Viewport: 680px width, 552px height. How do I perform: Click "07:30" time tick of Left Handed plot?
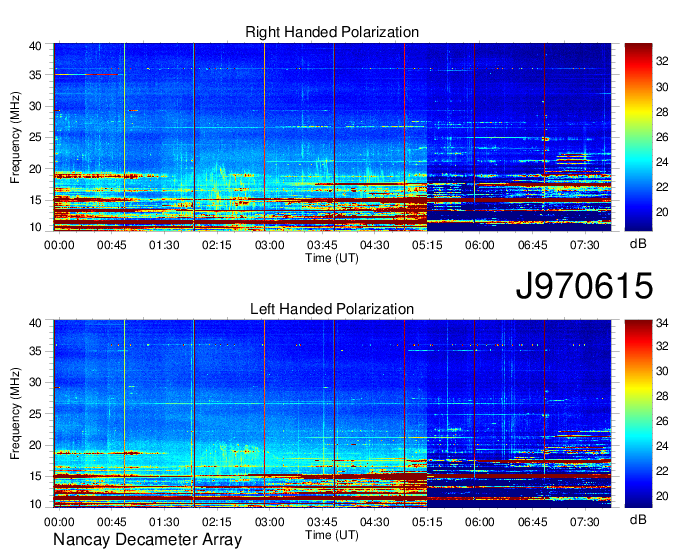pyautogui.click(x=585, y=522)
